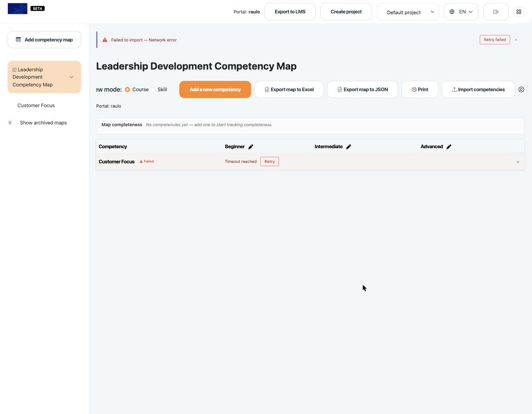Add a new competency
The image size is (532, 414).
click(215, 89)
